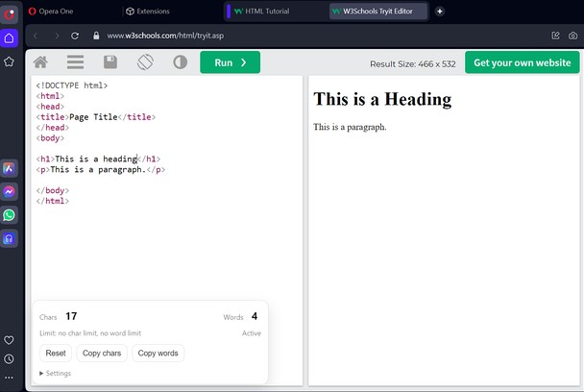
Task: Click the Get your own website button
Action: [x=523, y=62]
